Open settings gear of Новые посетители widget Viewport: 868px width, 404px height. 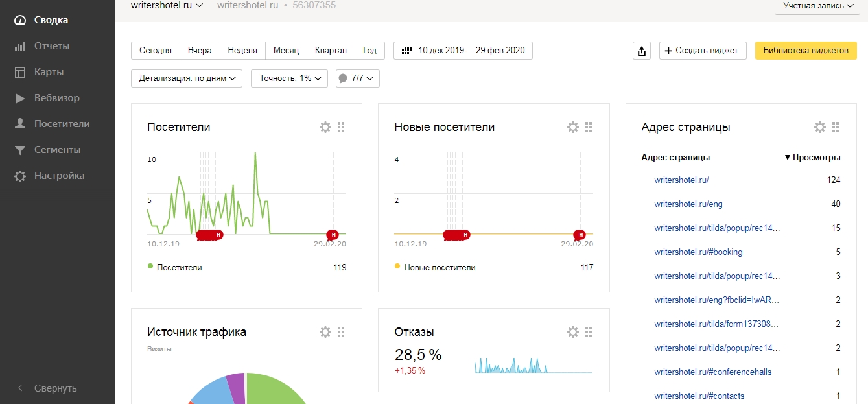coord(573,127)
